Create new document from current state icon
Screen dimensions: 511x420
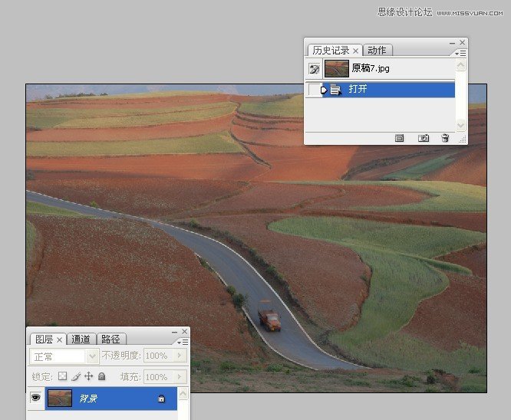[x=399, y=139]
